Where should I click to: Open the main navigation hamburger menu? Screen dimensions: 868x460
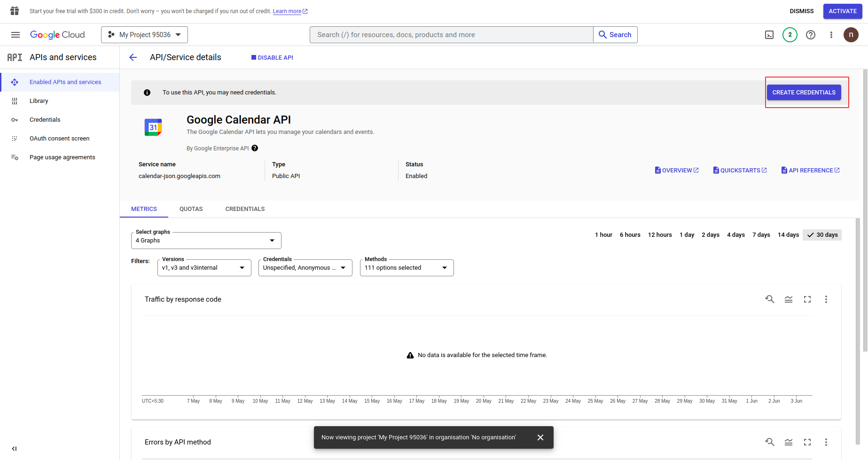coord(16,35)
